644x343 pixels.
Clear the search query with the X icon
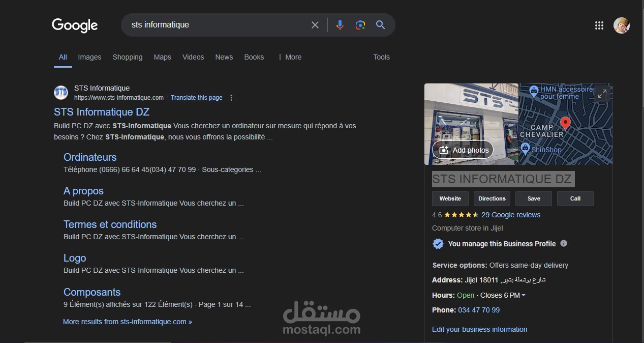(x=315, y=24)
